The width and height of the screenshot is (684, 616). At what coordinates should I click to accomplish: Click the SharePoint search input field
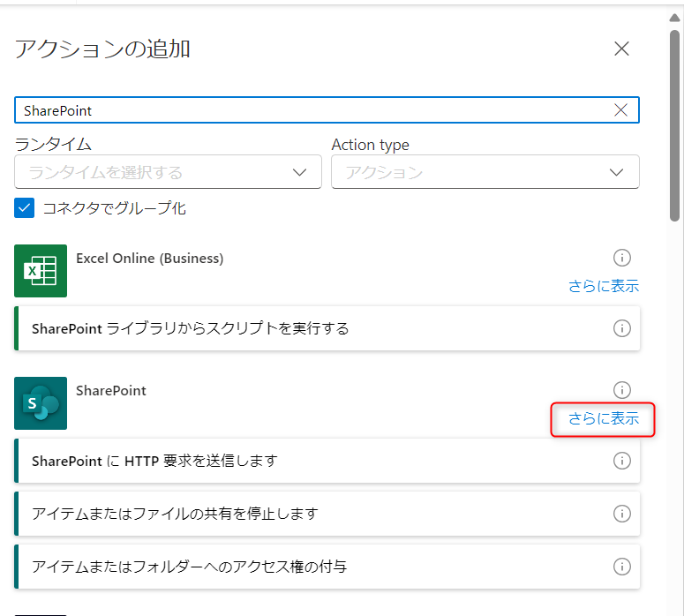[x=327, y=110]
